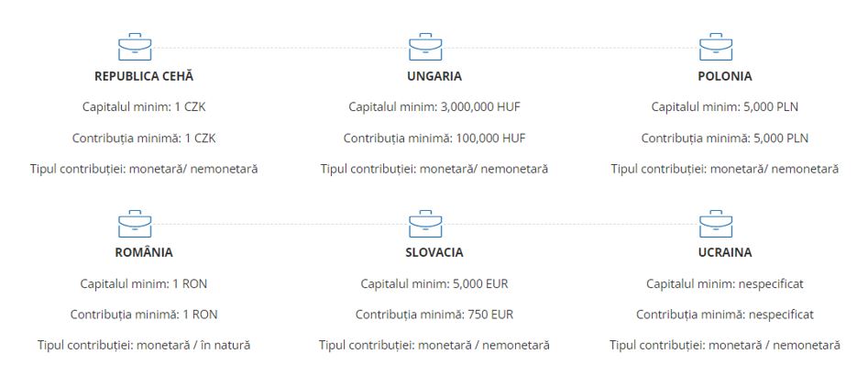Viewport: 868px width, 376px height.
Task: Select the REPUBLICA CEHĂ heading
Action: coord(144,76)
